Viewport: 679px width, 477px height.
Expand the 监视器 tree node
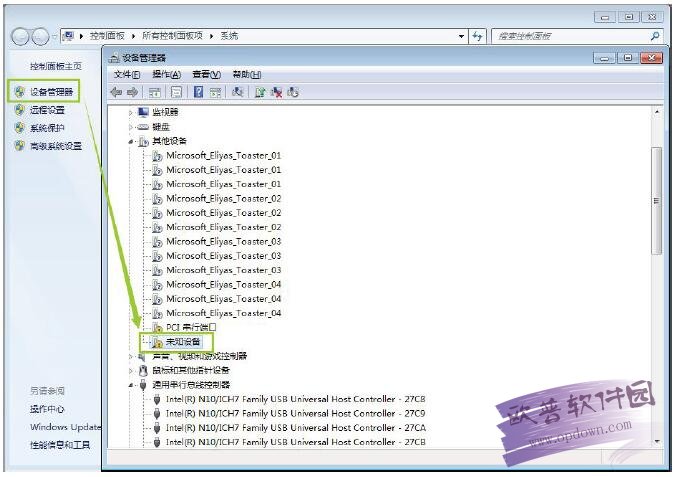(x=130, y=113)
